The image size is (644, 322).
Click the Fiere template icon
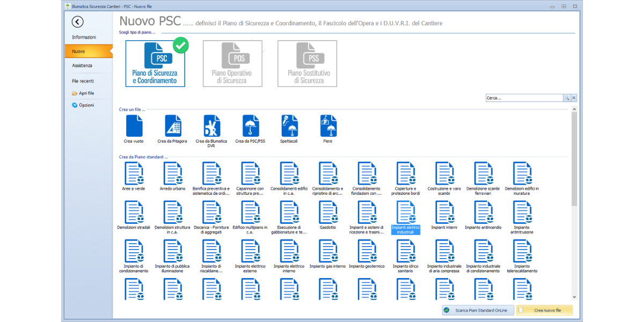coord(328,126)
